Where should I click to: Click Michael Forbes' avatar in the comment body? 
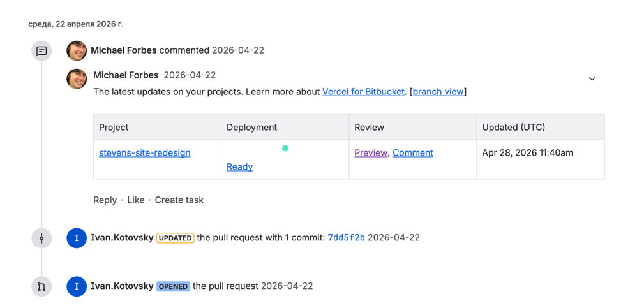tap(77, 78)
